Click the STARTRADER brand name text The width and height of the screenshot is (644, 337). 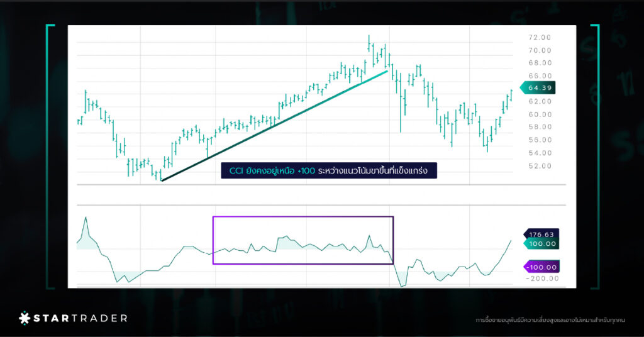coord(80,318)
